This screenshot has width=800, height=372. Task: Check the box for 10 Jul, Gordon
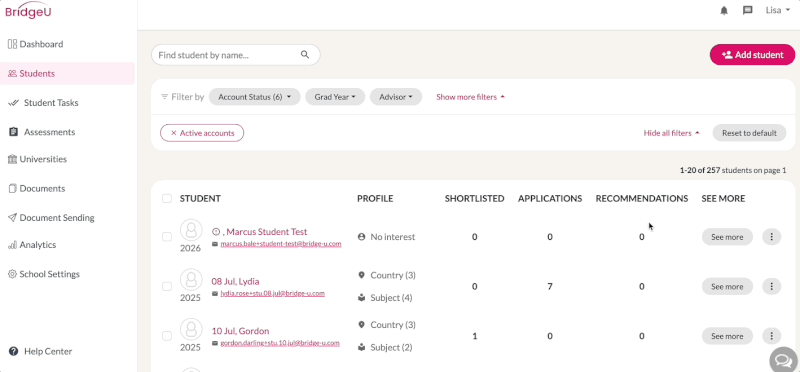[x=167, y=336]
